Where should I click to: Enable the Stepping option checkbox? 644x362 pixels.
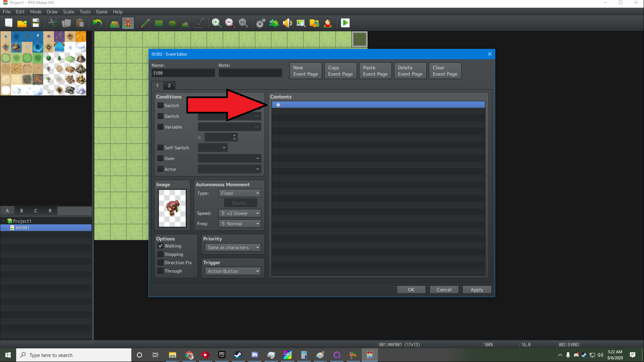(161, 254)
